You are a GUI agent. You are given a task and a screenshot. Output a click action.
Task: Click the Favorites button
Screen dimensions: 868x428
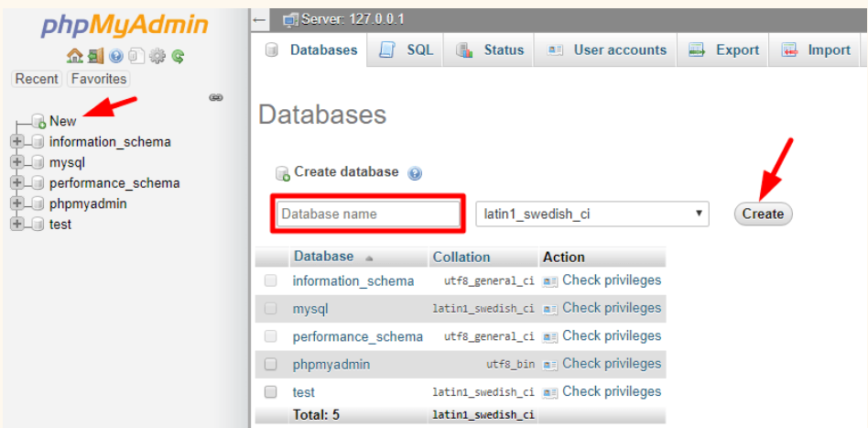99,80
